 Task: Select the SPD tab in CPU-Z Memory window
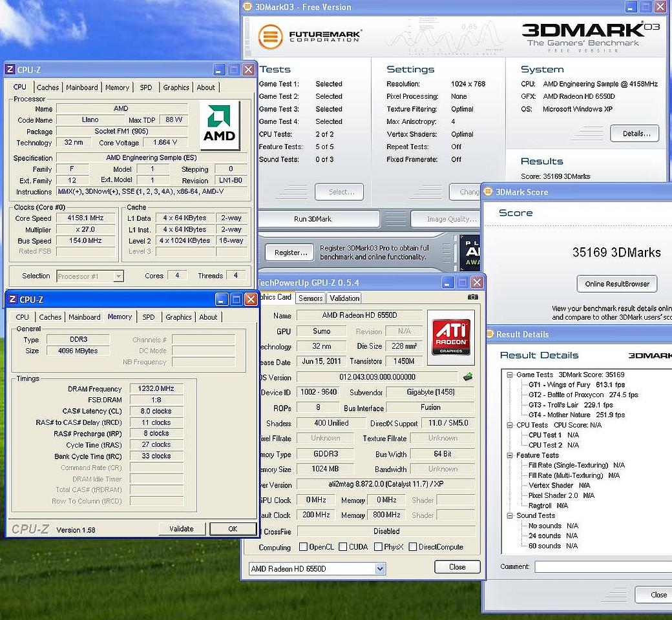pos(148,317)
